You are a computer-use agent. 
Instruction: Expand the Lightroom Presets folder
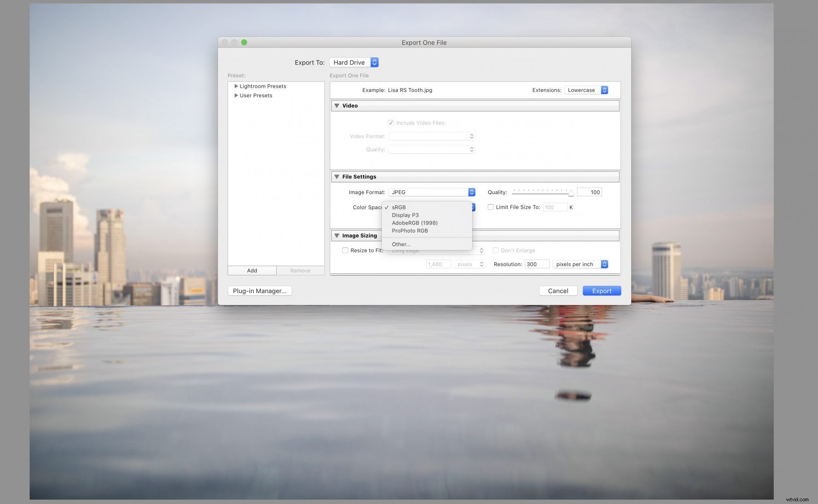click(236, 86)
